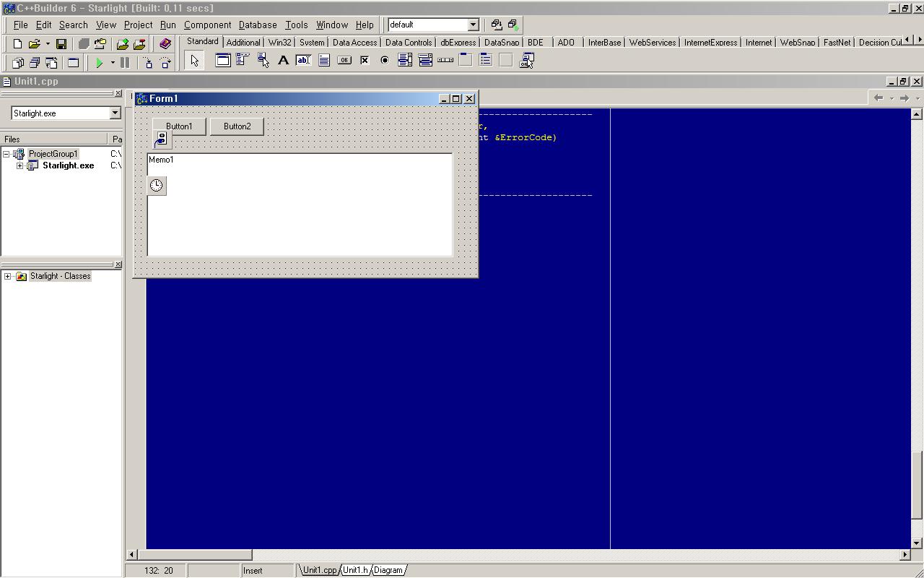Click the Pause toolbar button
This screenshot has width=924, height=578.
click(x=125, y=63)
